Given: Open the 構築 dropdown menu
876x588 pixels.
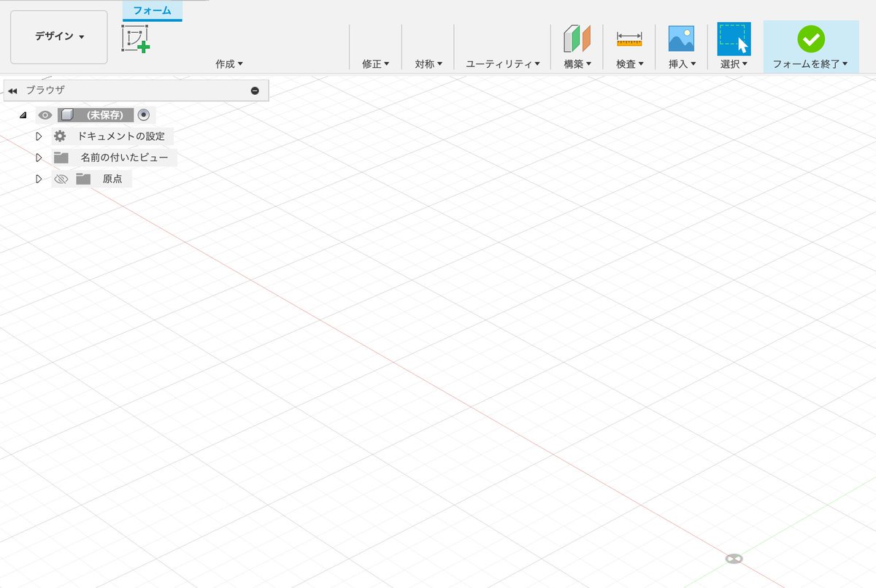Looking at the screenshot, I should 577,64.
